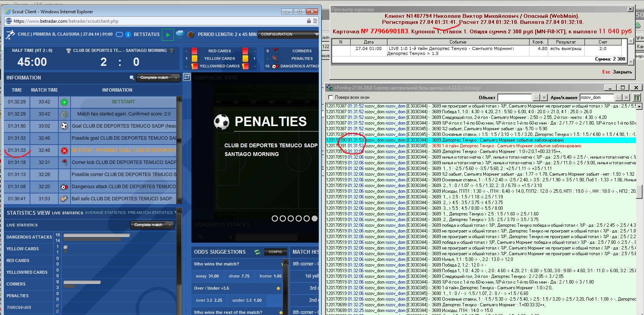
Task: Click the Internet Explorer address bar URL
Action: click(x=66, y=21)
